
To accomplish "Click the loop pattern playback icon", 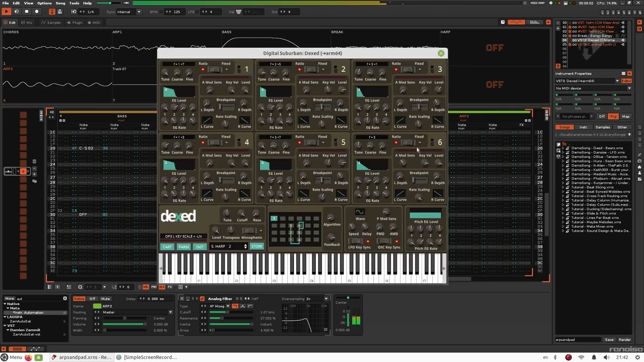I will point(16,12).
